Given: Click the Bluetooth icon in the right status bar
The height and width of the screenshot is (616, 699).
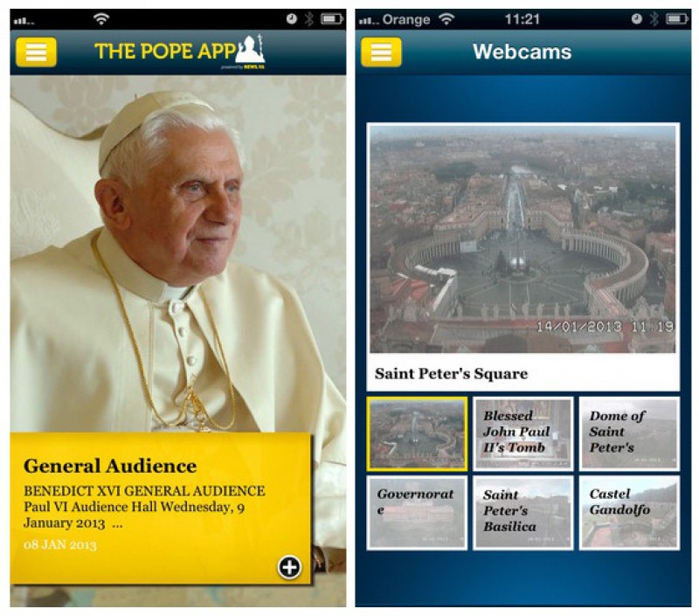Looking at the screenshot, I should coord(654,18).
